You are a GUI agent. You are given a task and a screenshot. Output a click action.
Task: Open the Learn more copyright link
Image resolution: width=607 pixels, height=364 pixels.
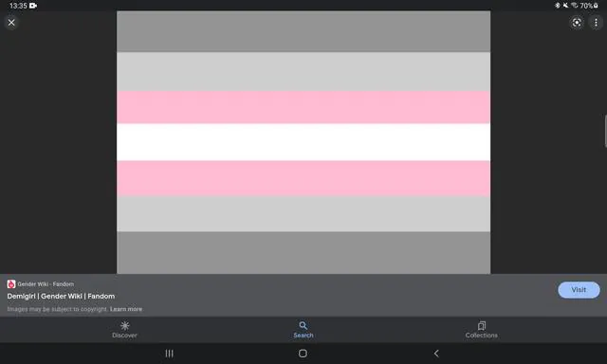click(126, 309)
